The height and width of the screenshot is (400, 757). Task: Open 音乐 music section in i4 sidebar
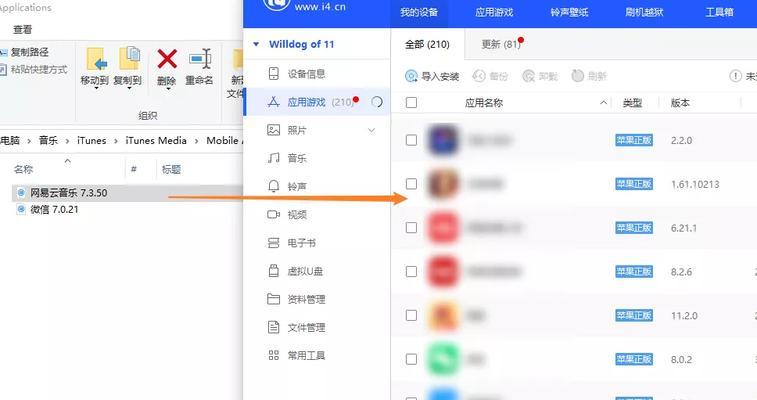(296, 158)
